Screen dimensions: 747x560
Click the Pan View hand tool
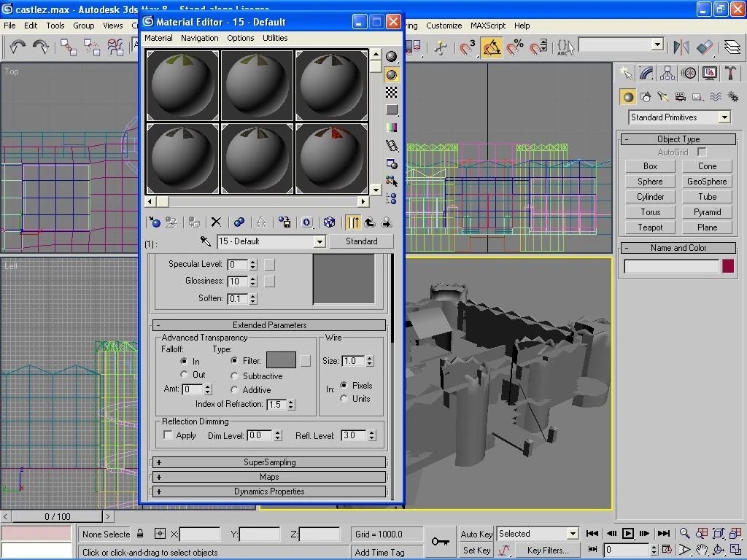[x=702, y=550]
